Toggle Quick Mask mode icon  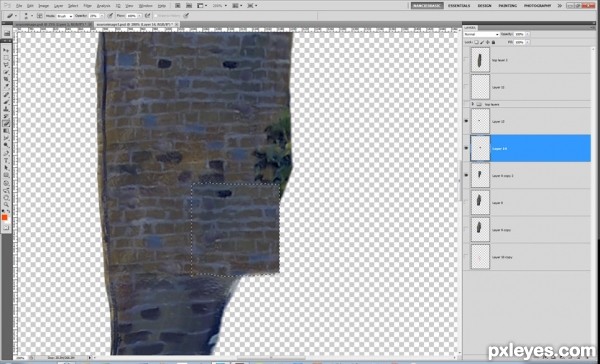pyautogui.click(x=6, y=227)
